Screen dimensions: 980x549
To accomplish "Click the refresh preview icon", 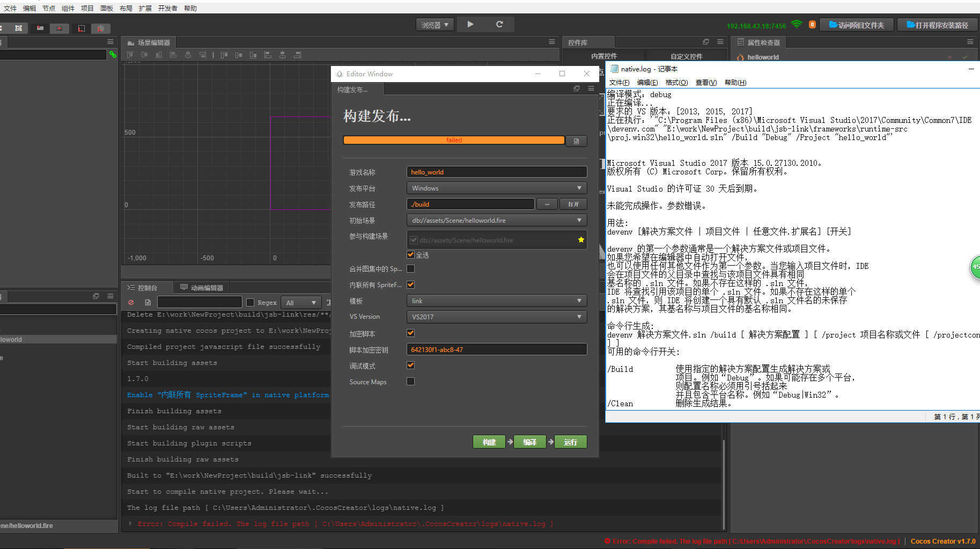I will (499, 24).
